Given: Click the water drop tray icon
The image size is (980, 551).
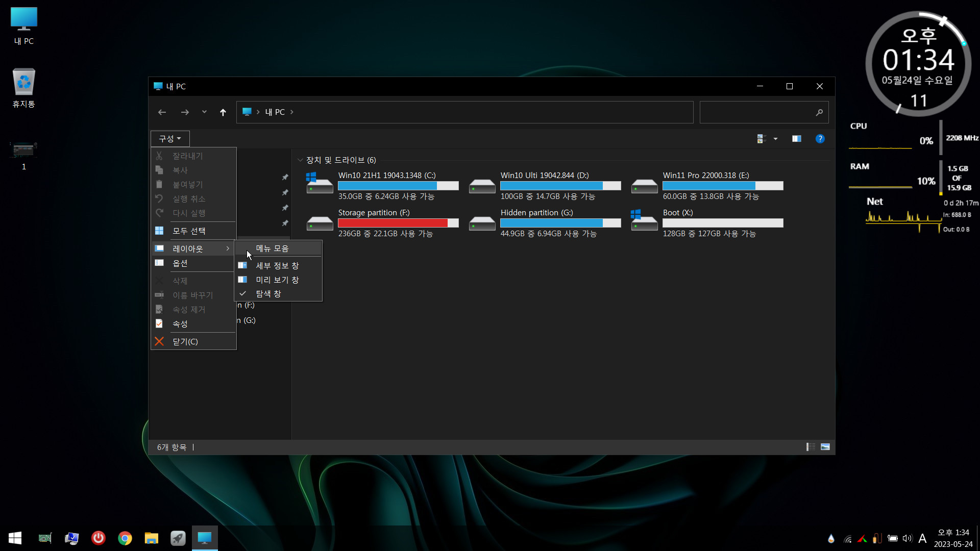Looking at the screenshot, I should coord(831,538).
